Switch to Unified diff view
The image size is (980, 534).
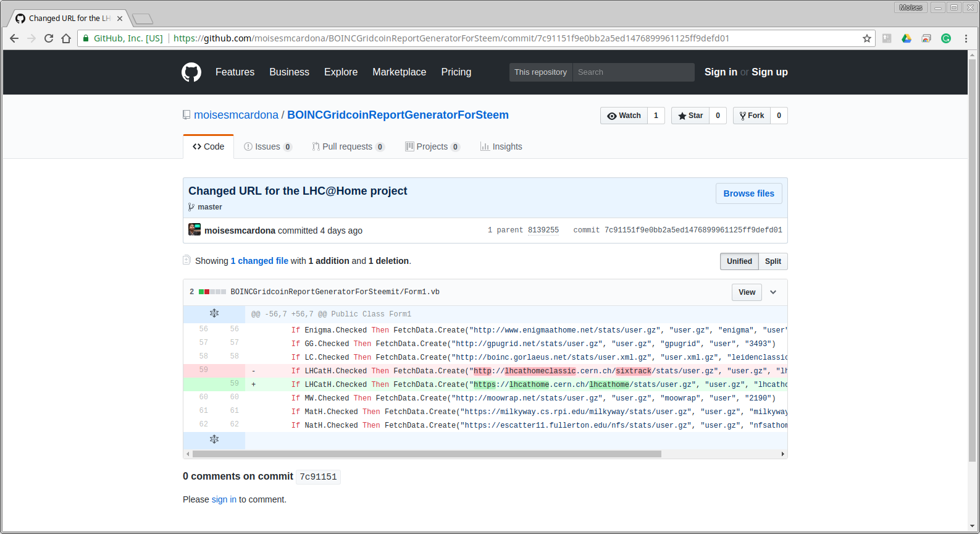click(739, 261)
